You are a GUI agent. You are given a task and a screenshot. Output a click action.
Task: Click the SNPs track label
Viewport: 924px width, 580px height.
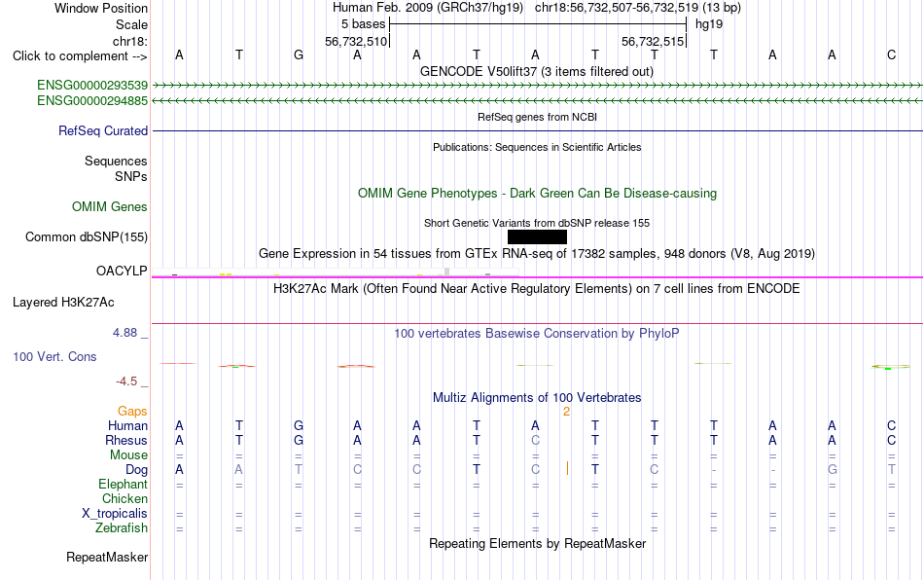(x=131, y=176)
